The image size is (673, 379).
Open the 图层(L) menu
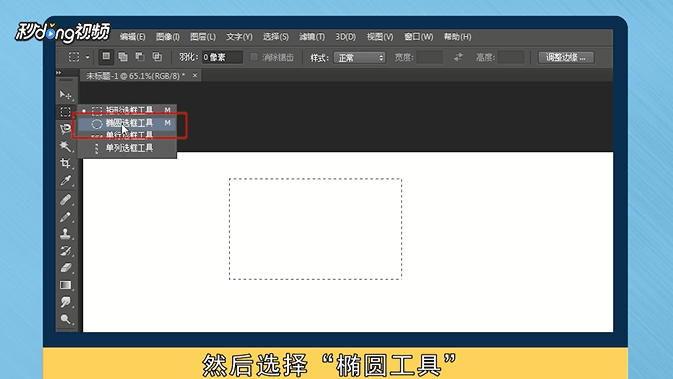[203, 37]
